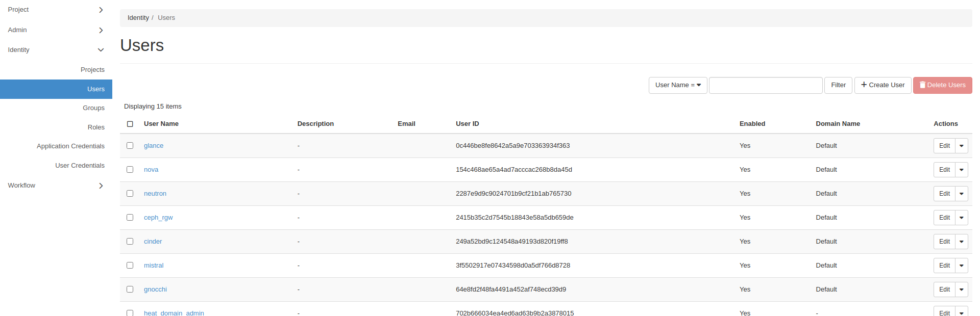This screenshot has height=316, width=980.
Task: Click Edit for the glance user
Action: click(x=944, y=146)
